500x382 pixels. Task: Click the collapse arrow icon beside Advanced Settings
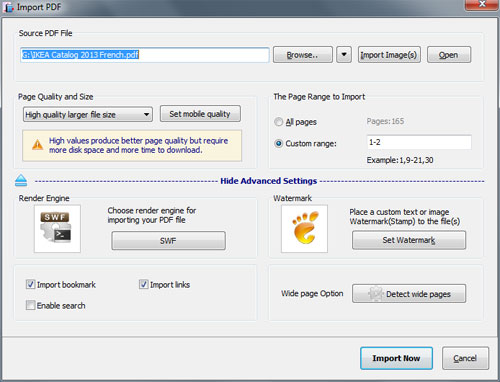click(21, 180)
